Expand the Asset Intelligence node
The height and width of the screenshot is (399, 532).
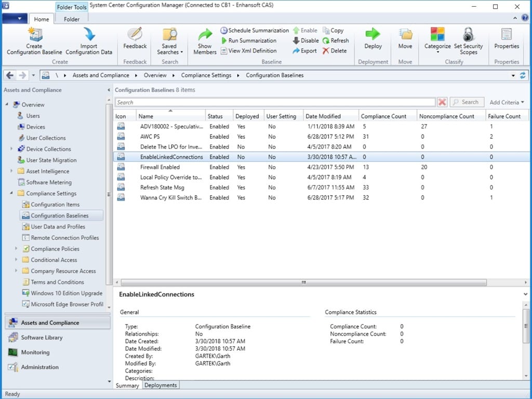(11, 171)
